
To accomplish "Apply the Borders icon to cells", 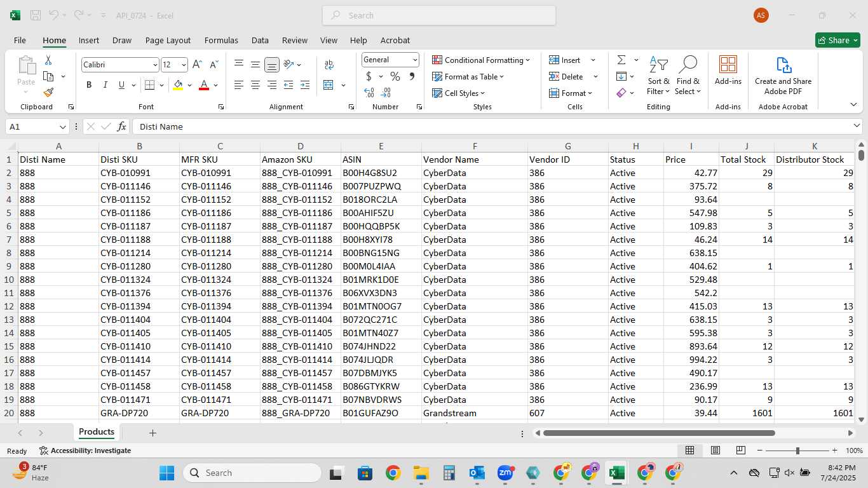I will pos(149,85).
